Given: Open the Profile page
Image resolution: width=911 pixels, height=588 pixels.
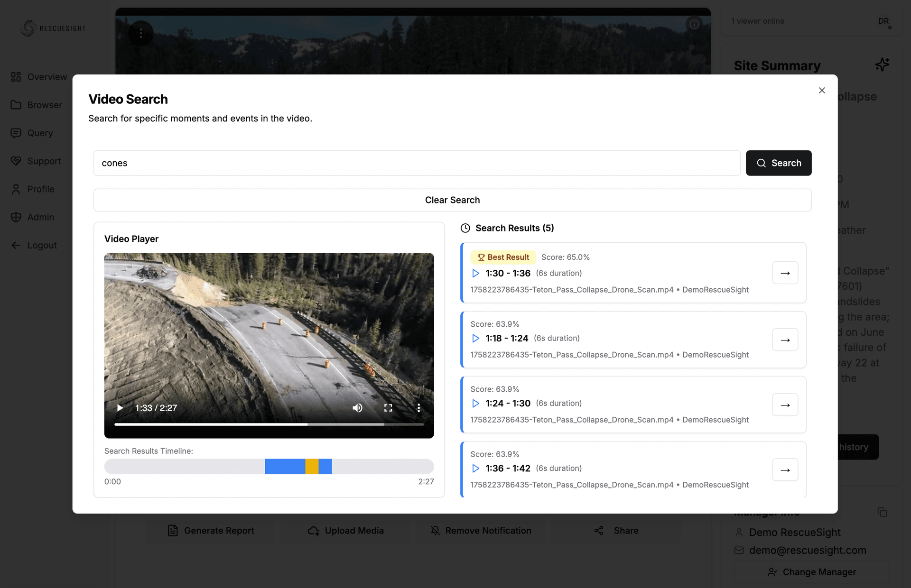Looking at the screenshot, I should [40, 189].
